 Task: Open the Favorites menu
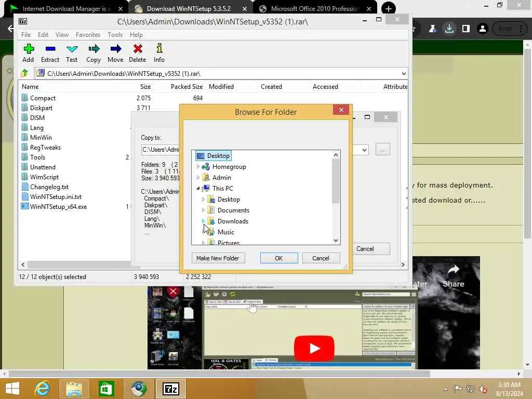(x=88, y=35)
